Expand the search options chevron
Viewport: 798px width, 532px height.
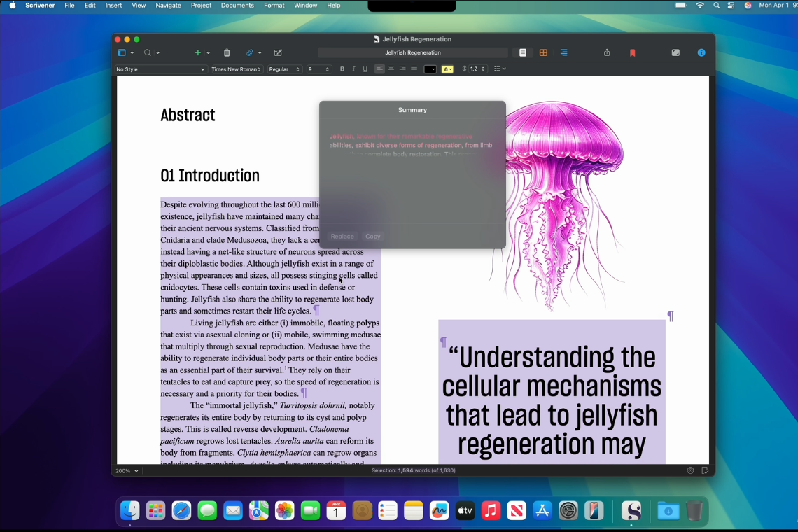coord(158,53)
